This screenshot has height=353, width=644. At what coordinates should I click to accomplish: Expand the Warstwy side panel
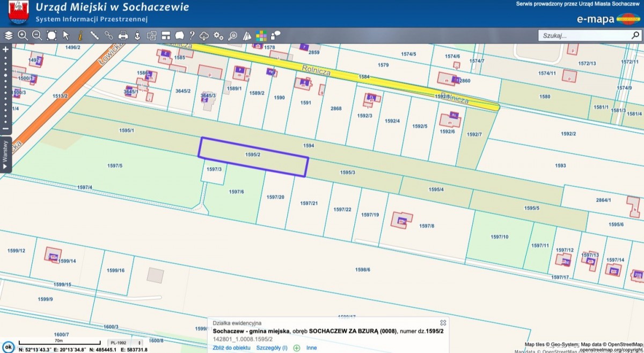tap(5, 155)
